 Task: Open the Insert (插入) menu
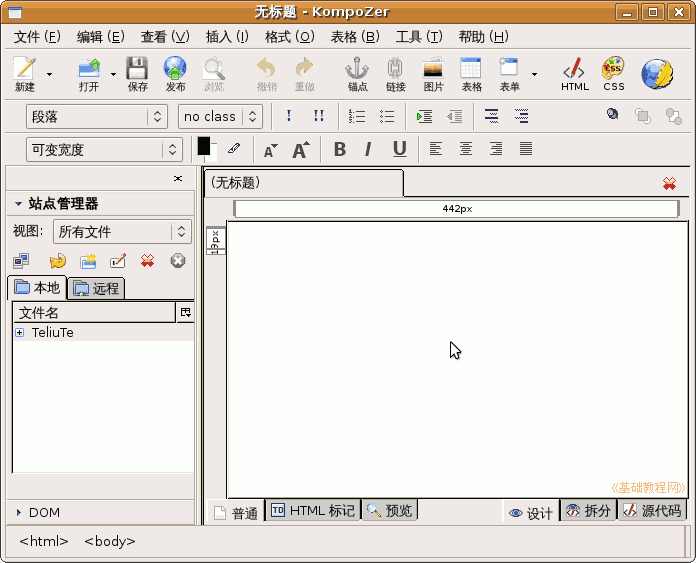pyautogui.click(x=227, y=37)
